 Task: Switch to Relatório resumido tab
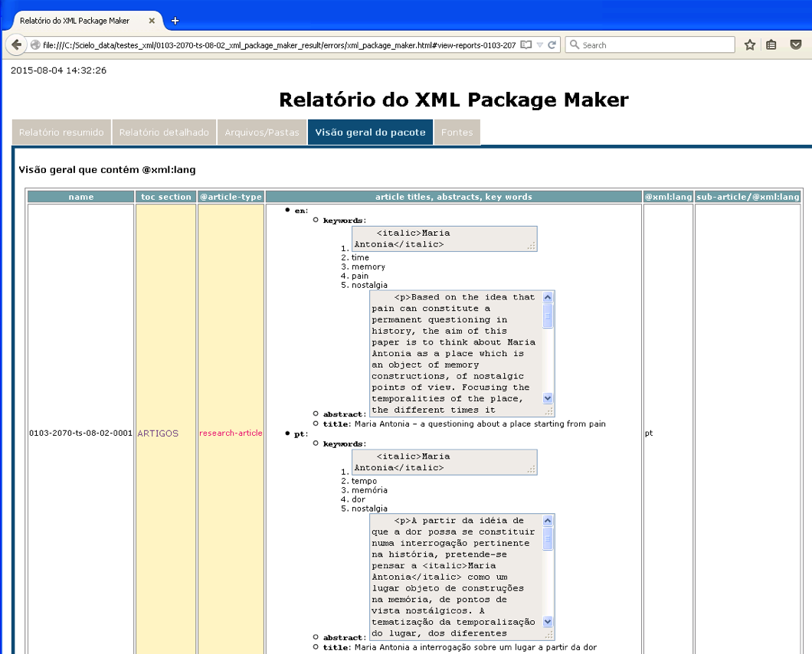61,132
